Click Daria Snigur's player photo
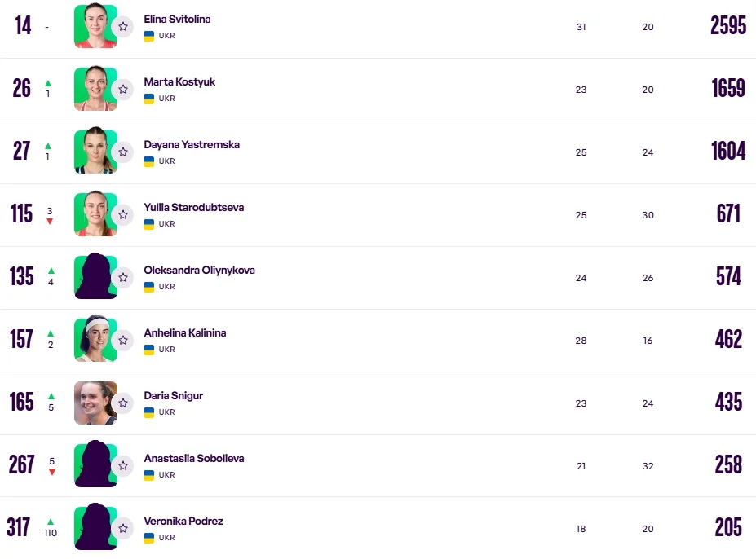This screenshot has height=559, width=756. tap(95, 403)
